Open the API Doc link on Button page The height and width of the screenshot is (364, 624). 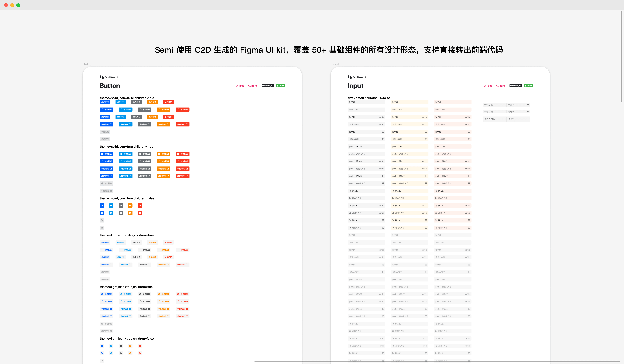(240, 86)
